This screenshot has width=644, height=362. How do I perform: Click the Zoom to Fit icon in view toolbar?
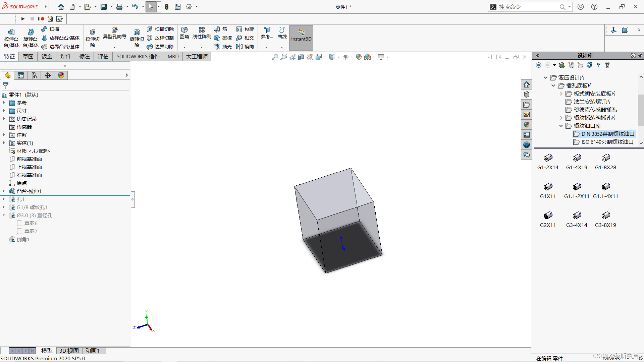275,57
